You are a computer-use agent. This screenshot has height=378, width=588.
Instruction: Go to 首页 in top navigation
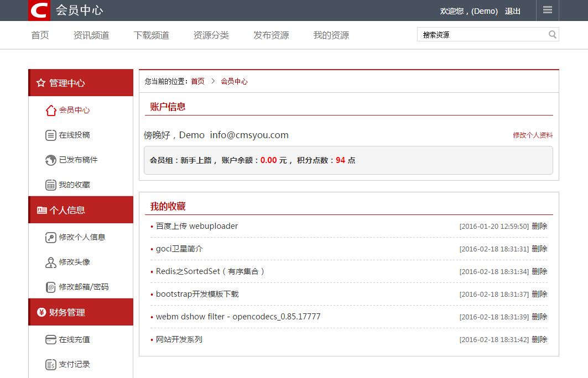pyautogui.click(x=40, y=35)
